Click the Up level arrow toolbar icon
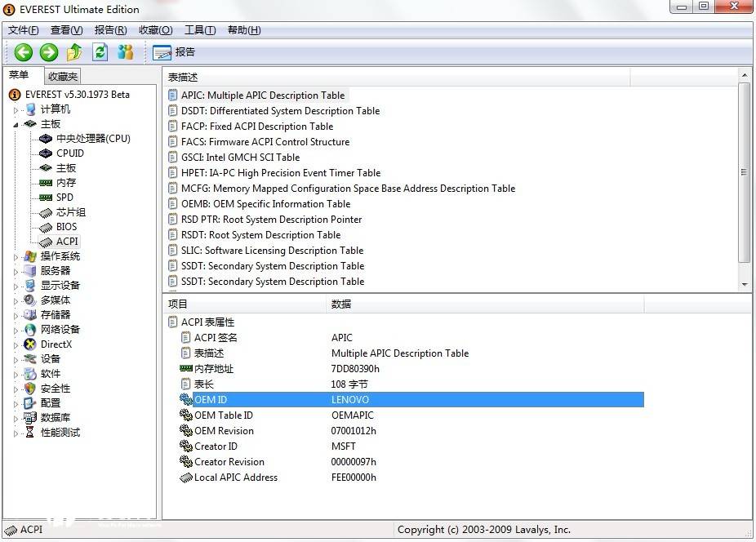This screenshot has width=756, height=542. pos(74,52)
